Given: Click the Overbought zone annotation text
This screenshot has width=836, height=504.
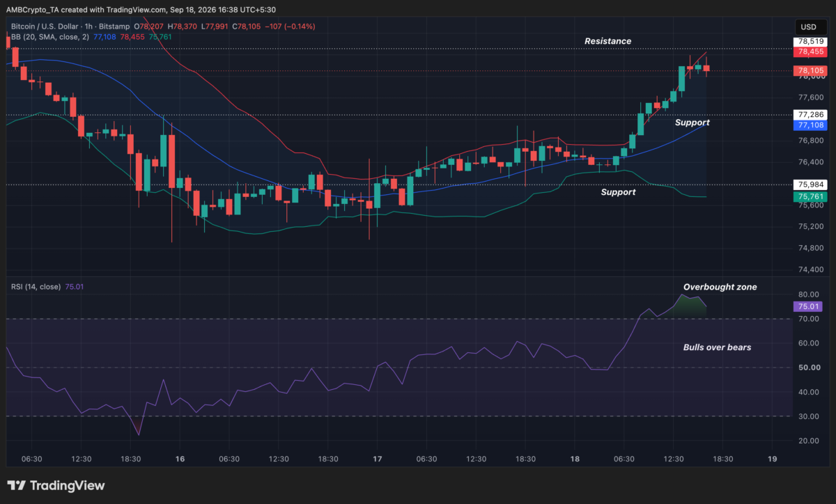Looking at the screenshot, I should point(720,287).
